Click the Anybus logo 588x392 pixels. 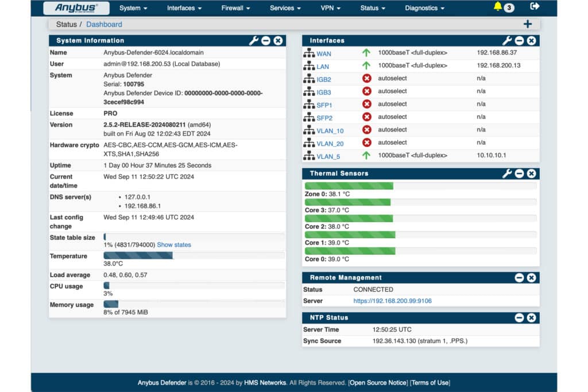(76, 8)
